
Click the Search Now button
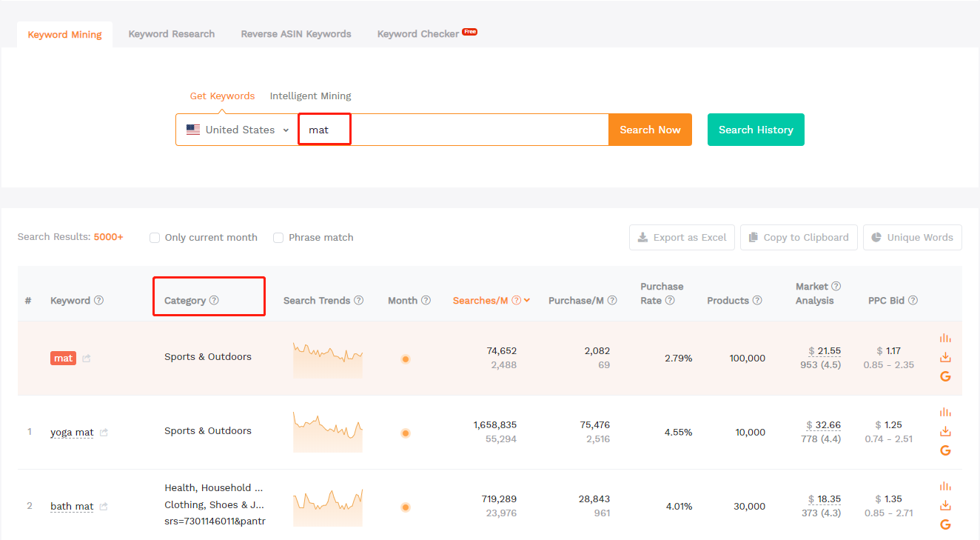[x=650, y=130]
